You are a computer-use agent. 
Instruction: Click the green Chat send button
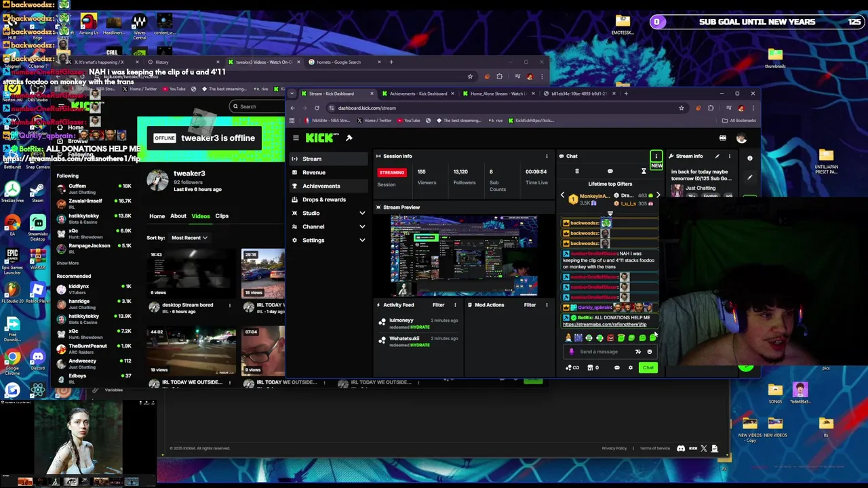pos(648,368)
